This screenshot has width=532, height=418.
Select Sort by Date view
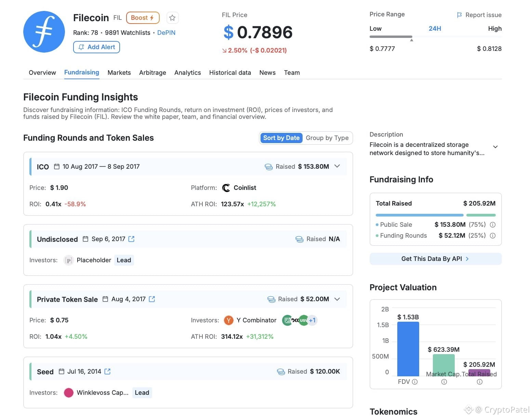click(x=281, y=138)
